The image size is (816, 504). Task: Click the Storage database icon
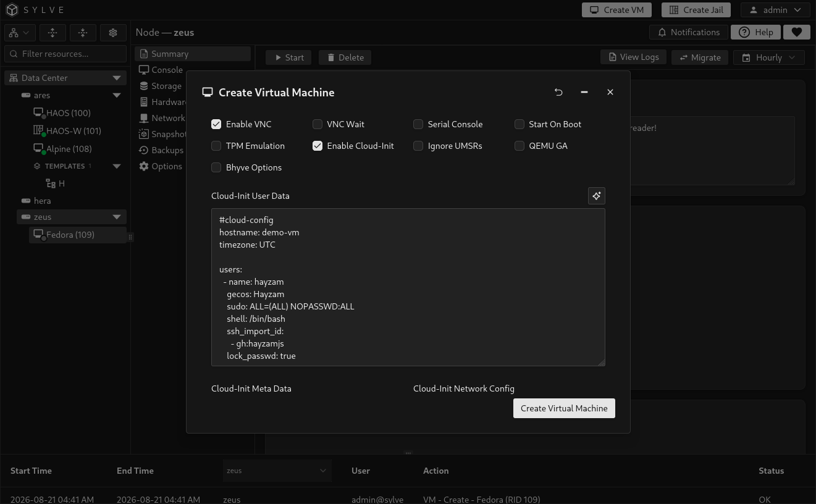coord(144,86)
